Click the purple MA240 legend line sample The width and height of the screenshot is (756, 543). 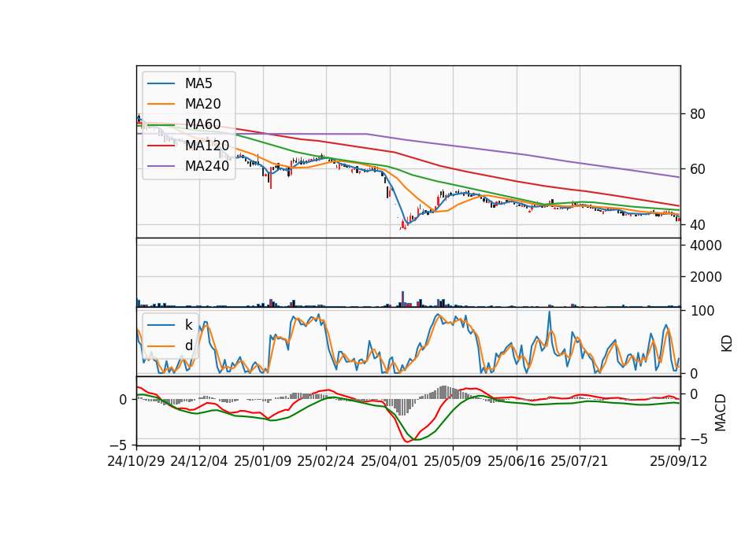pos(161,166)
